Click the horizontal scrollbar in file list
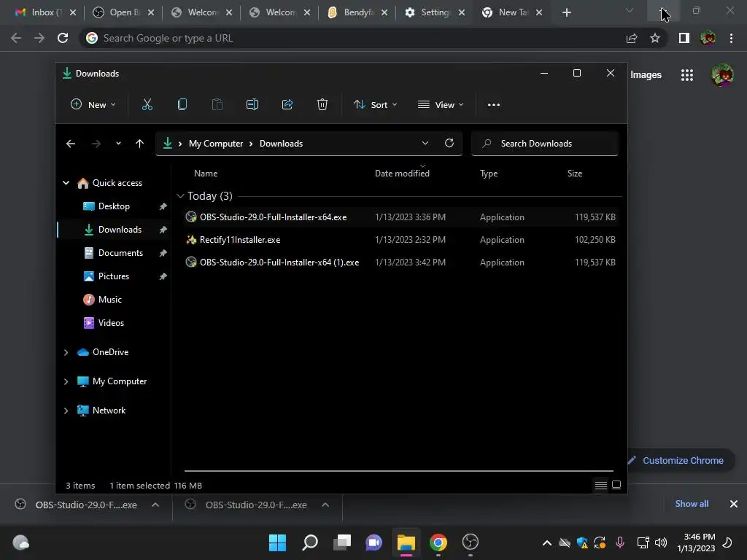Screen dimensions: 747x560 coord(399,470)
